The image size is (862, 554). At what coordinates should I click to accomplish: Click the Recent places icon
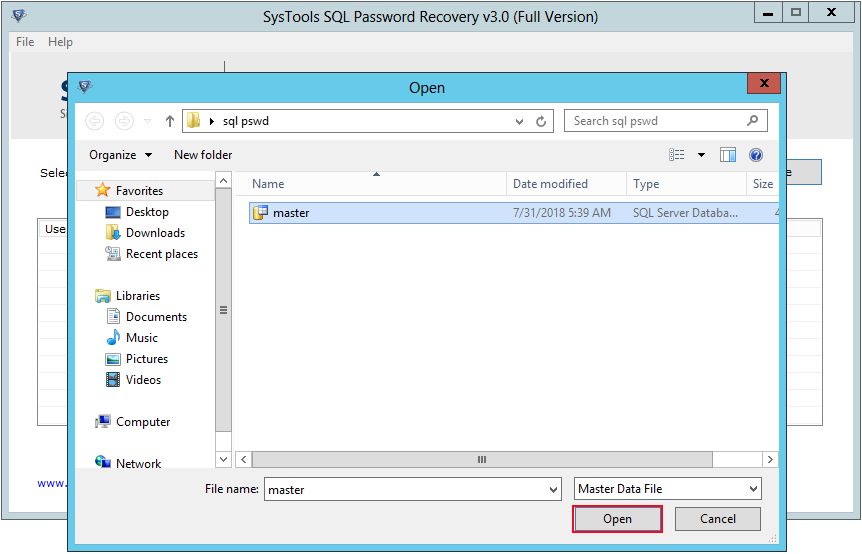113,253
